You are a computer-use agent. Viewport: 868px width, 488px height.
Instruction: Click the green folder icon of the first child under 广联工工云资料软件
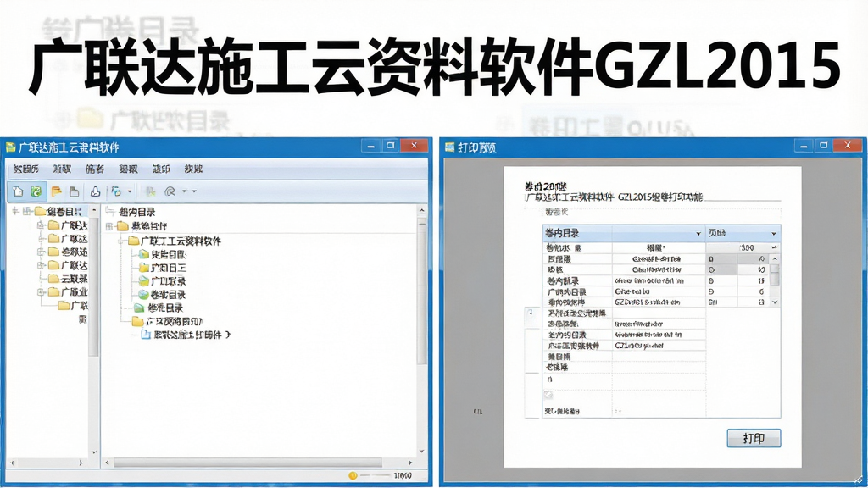(144, 254)
